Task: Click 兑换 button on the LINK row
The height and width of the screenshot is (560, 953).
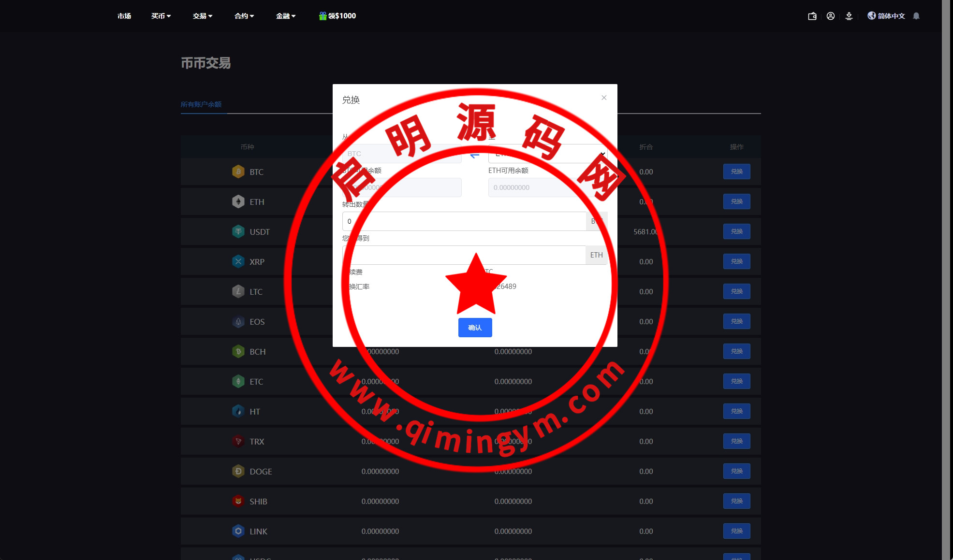Action: (x=736, y=531)
